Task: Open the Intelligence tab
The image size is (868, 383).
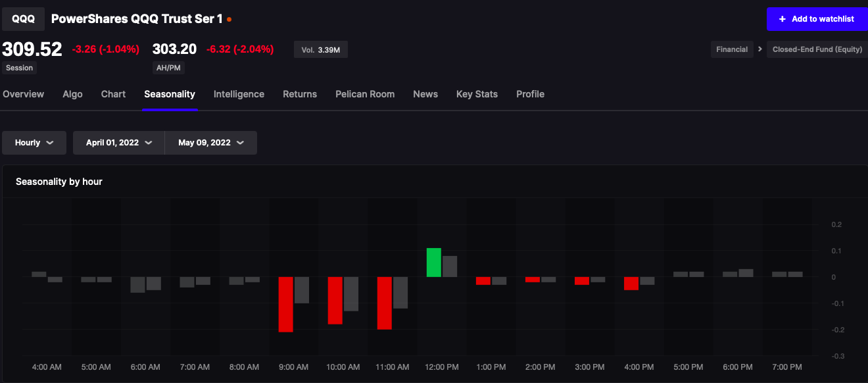Action: (239, 94)
